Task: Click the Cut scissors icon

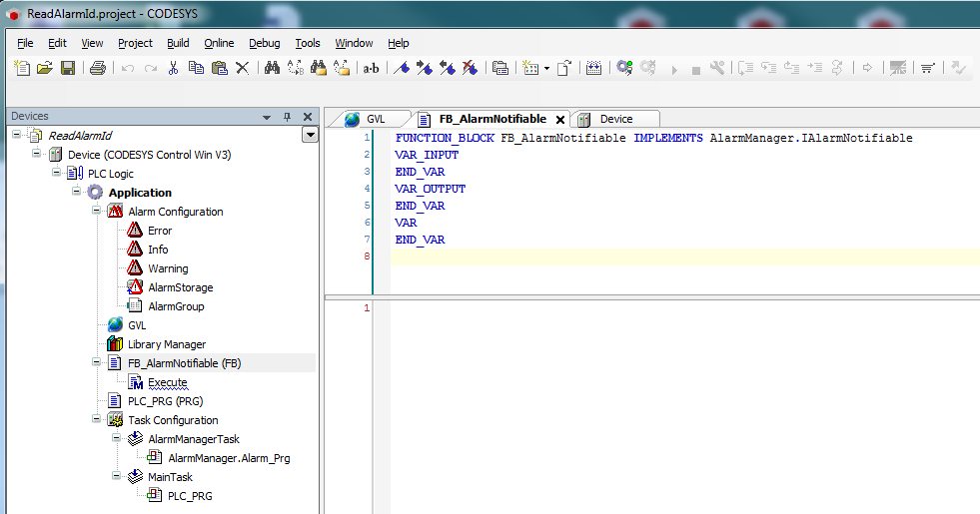Action: click(x=173, y=68)
